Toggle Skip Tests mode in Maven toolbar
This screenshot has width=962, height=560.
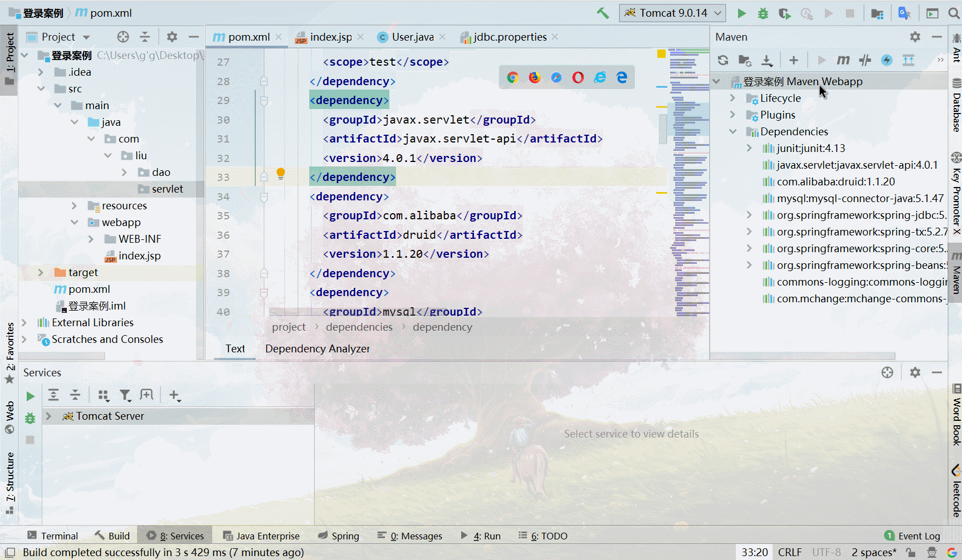point(887,60)
